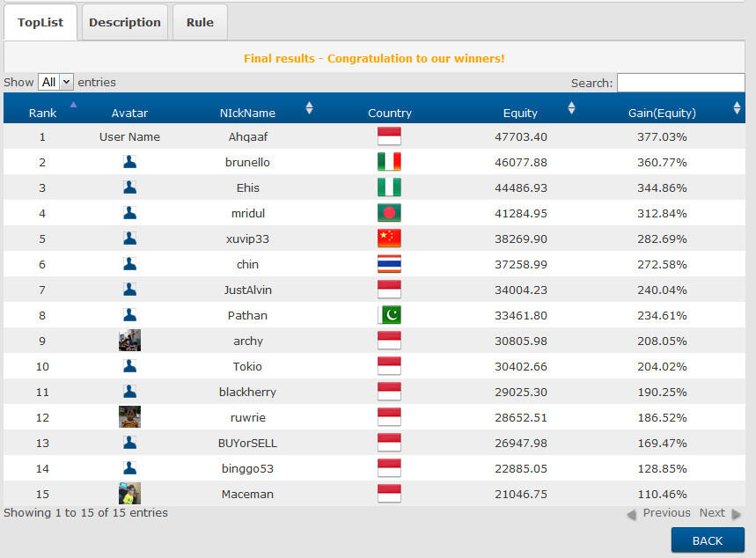Select the nickname BUYorSELL
Image resolution: width=756 pixels, height=558 pixels.
[247, 444]
